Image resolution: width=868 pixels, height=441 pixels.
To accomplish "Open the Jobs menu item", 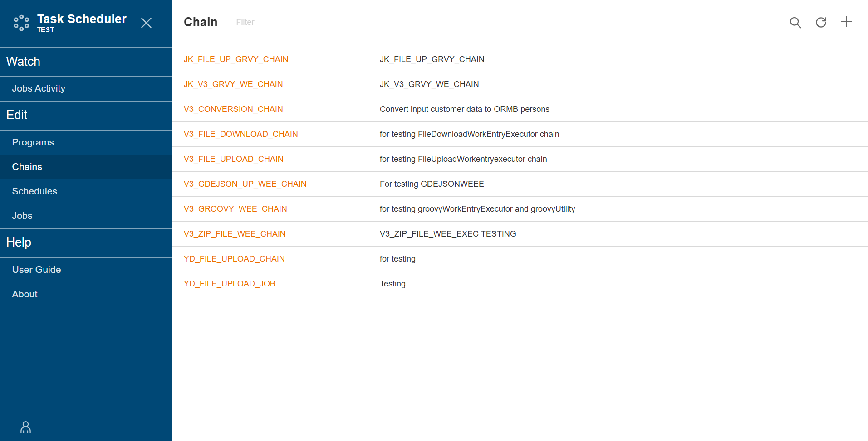I will pyautogui.click(x=22, y=216).
